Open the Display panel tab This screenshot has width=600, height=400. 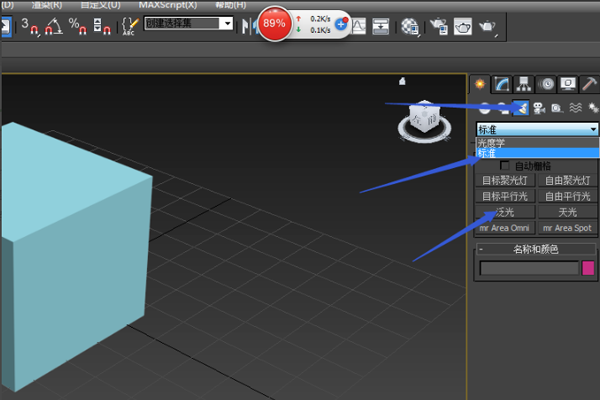(567, 84)
